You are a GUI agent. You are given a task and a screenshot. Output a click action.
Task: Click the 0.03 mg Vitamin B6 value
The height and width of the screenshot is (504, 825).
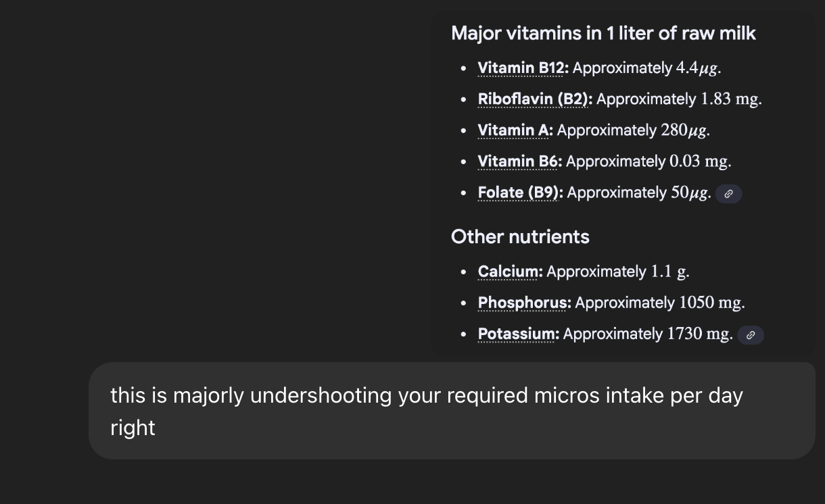tap(699, 161)
